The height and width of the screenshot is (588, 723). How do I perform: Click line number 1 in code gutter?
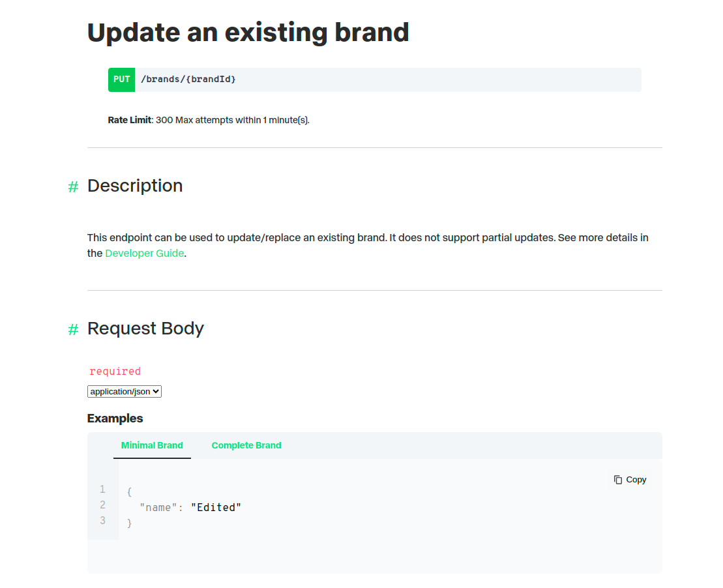coord(102,490)
